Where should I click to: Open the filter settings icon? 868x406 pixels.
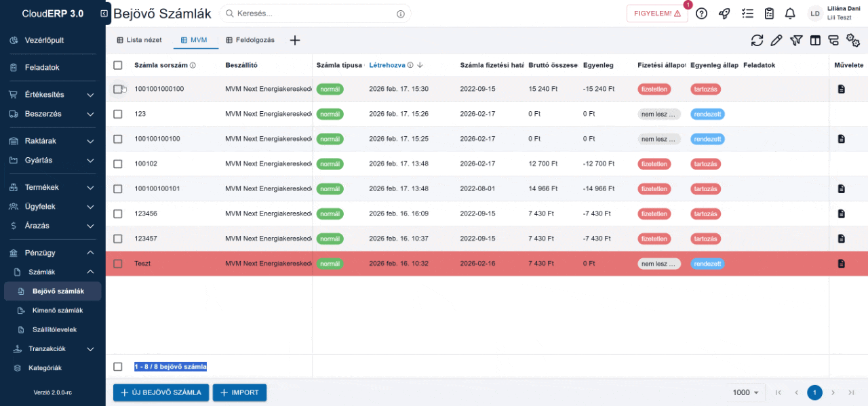pos(796,41)
